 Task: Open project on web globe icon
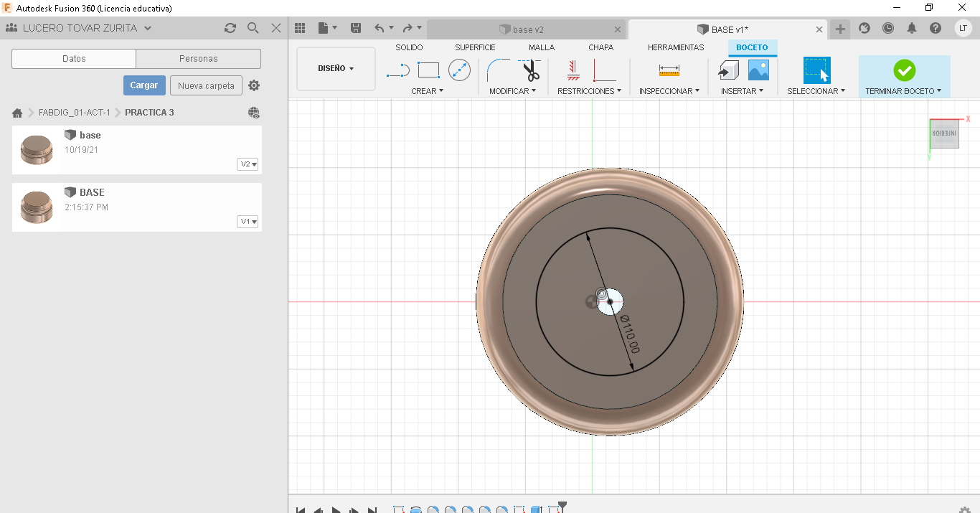(x=254, y=113)
